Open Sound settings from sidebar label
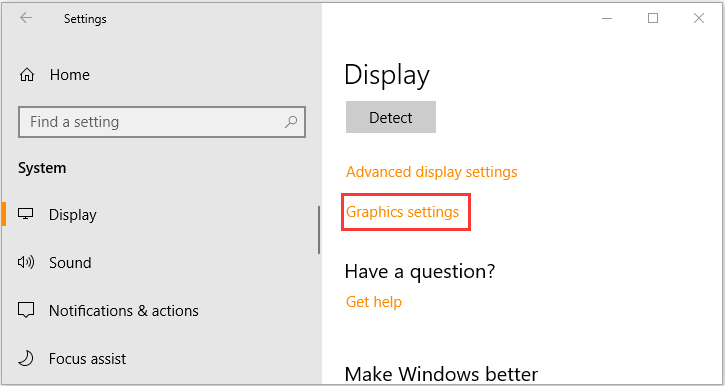 point(70,263)
